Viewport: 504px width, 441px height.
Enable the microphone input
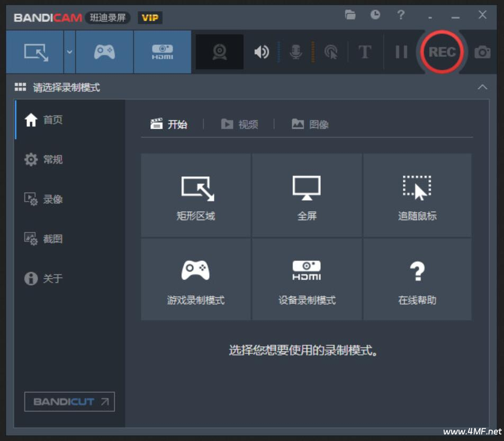click(295, 52)
